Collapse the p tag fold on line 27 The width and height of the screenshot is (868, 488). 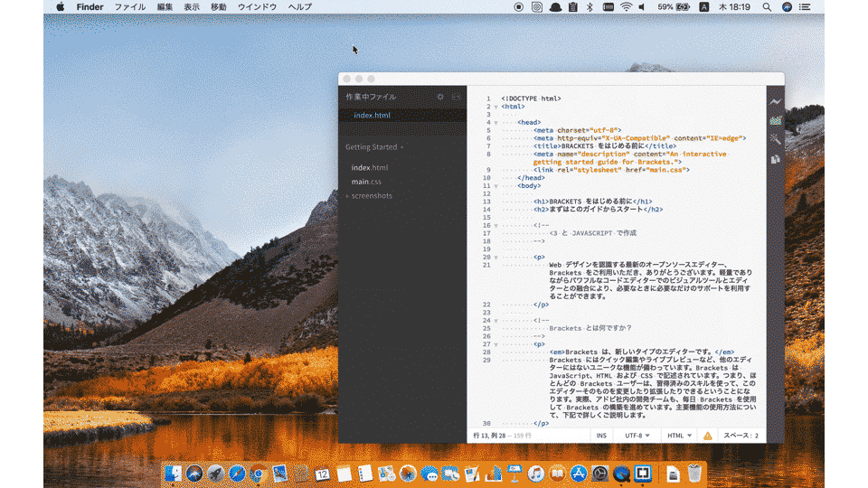coord(496,344)
